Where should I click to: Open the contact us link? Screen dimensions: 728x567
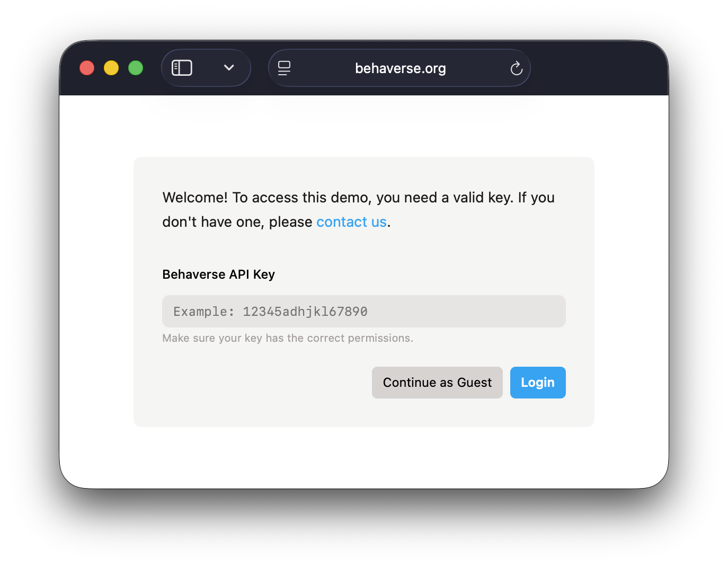coord(351,222)
